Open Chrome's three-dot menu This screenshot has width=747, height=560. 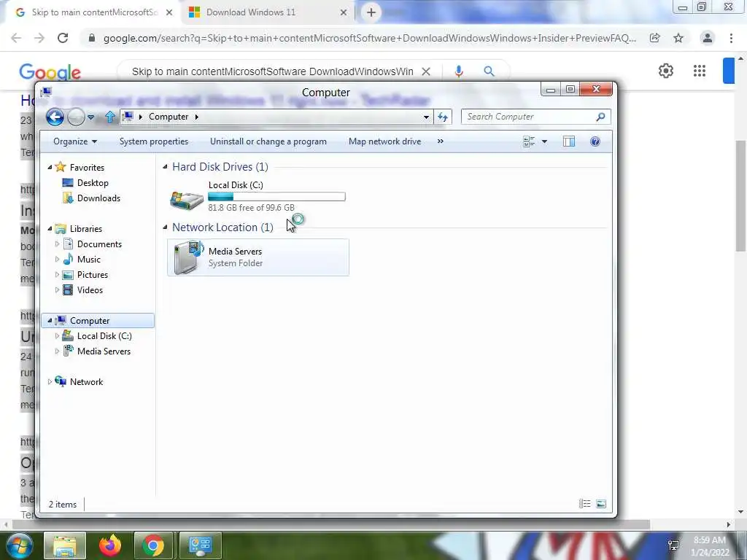click(731, 38)
